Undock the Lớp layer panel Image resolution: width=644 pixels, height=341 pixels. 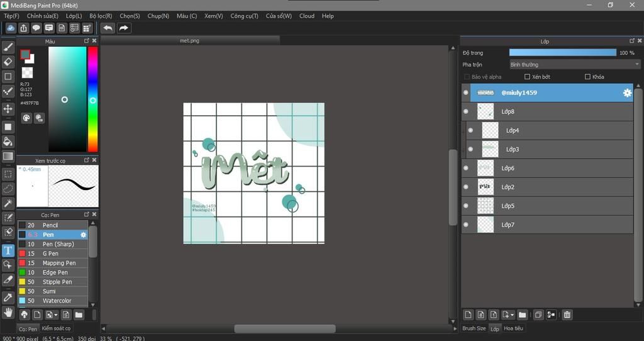tap(632, 41)
